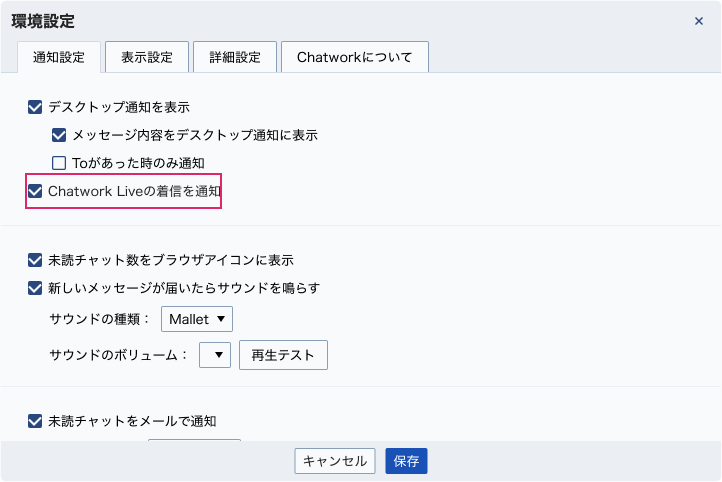Screen dimensions: 722x482
Task: Open the 表示設定 tab
Action: [x=147, y=57]
